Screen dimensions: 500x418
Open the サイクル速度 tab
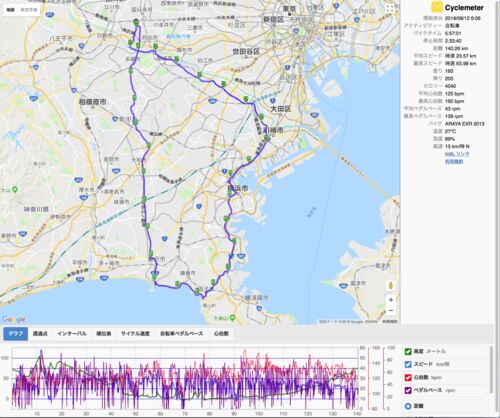pos(135,334)
